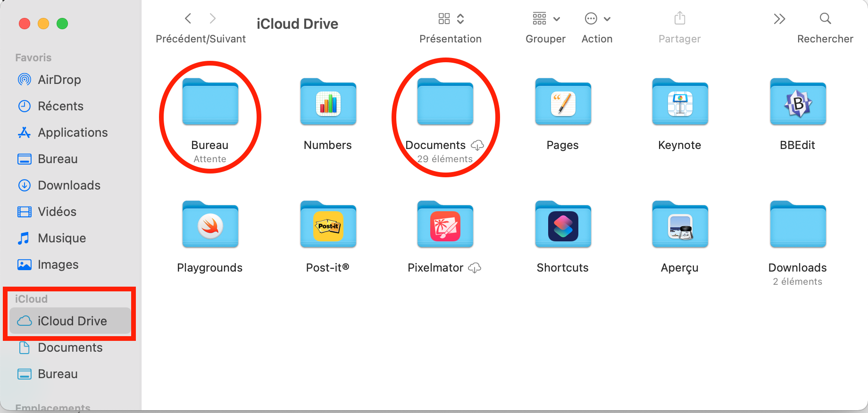Open the Numbers folder

(x=328, y=102)
